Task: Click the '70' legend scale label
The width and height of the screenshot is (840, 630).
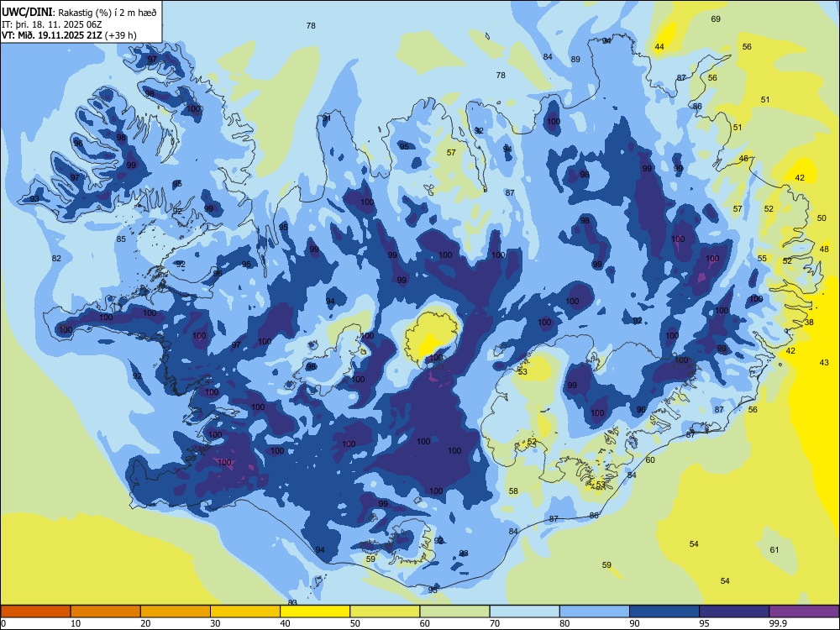Action: coord(495,623)
